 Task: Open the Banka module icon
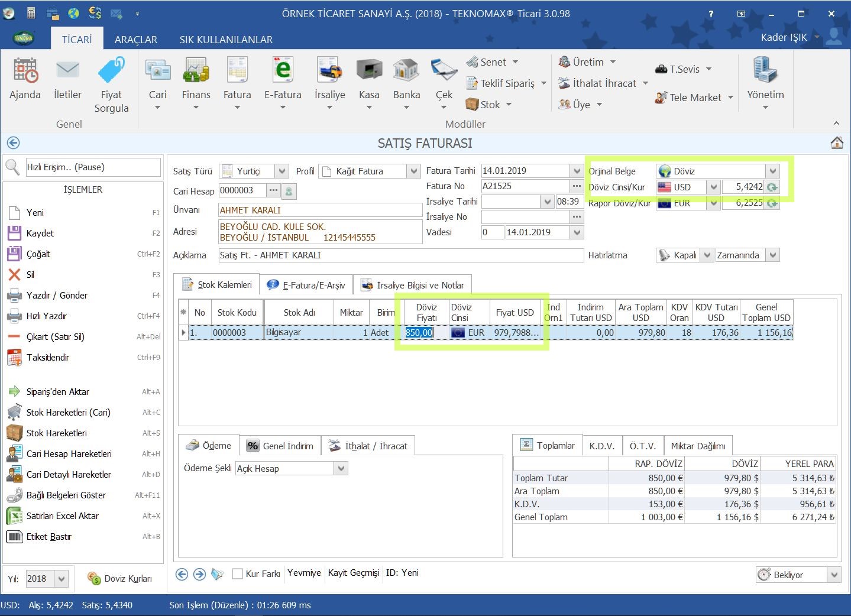[x=406, y=71]
